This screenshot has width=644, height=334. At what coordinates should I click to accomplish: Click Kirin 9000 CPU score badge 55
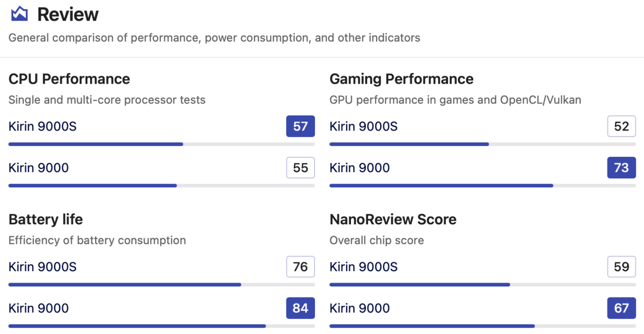(301, 168)
